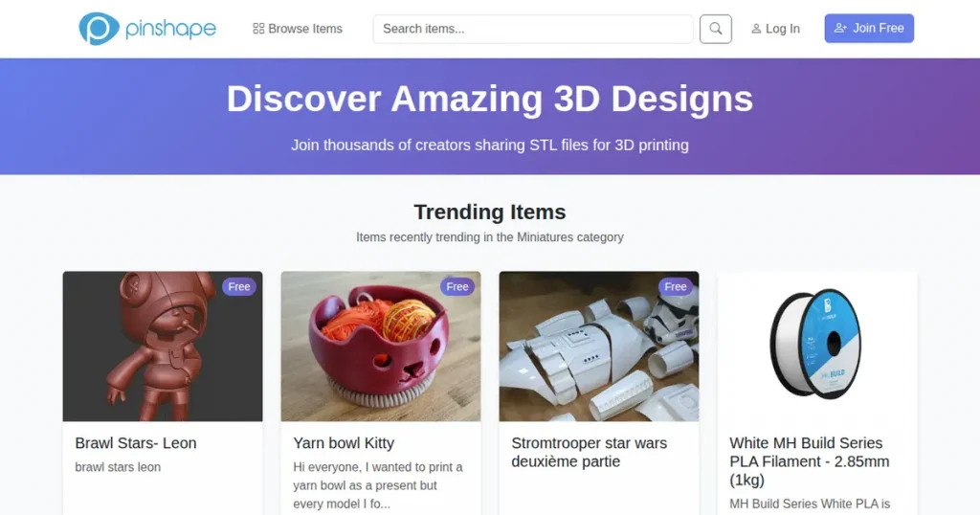
Task: Focus the Search items text field
Action: 533,29
